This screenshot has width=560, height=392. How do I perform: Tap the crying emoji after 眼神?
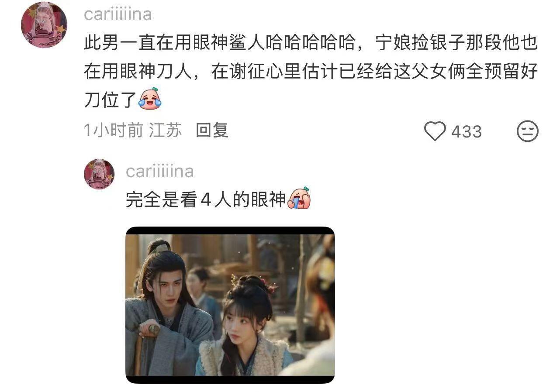pyautogui.click(x=299, y=199)
